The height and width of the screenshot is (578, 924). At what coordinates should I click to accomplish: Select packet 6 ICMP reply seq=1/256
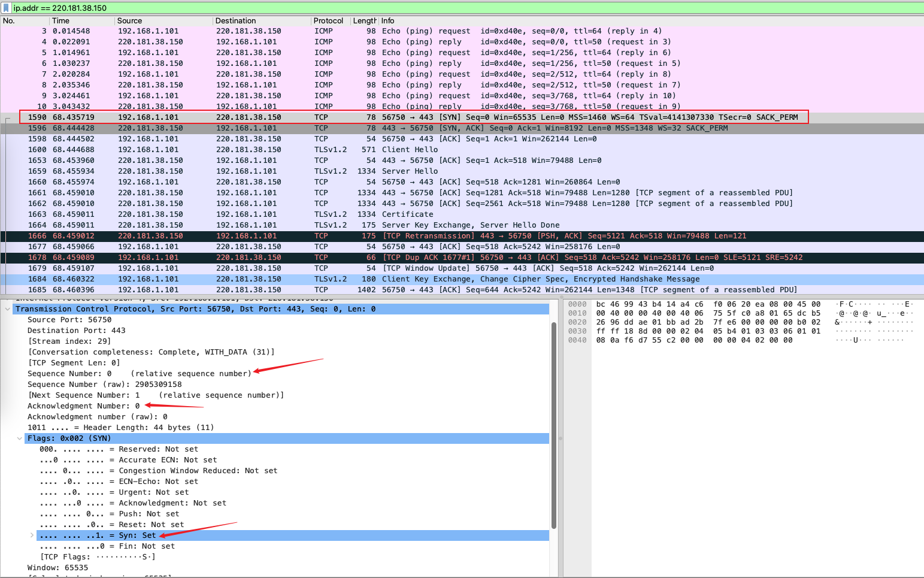tap(462, 63)
